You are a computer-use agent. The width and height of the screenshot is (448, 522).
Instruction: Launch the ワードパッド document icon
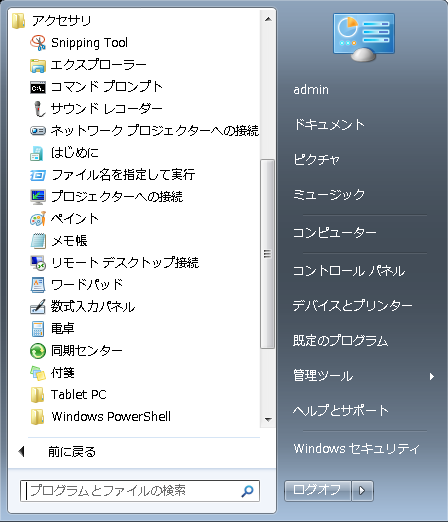tap(38, 285)
